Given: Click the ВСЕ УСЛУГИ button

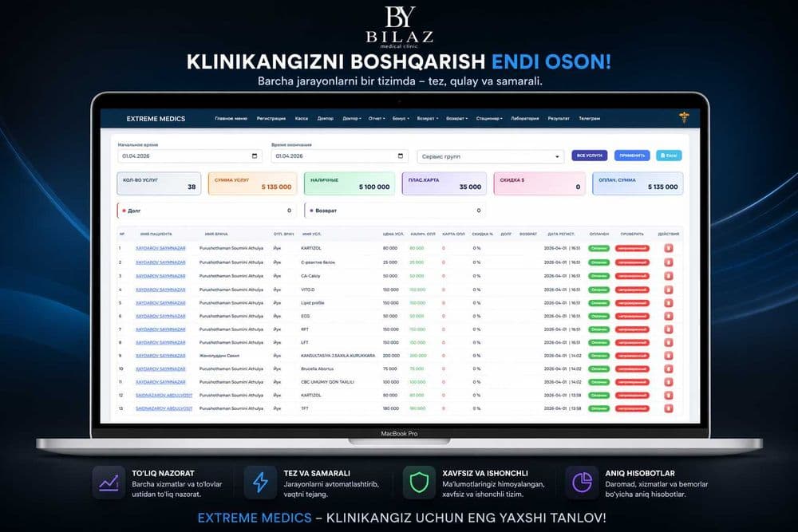Looking at the screenshot, I should coord(590,156).
